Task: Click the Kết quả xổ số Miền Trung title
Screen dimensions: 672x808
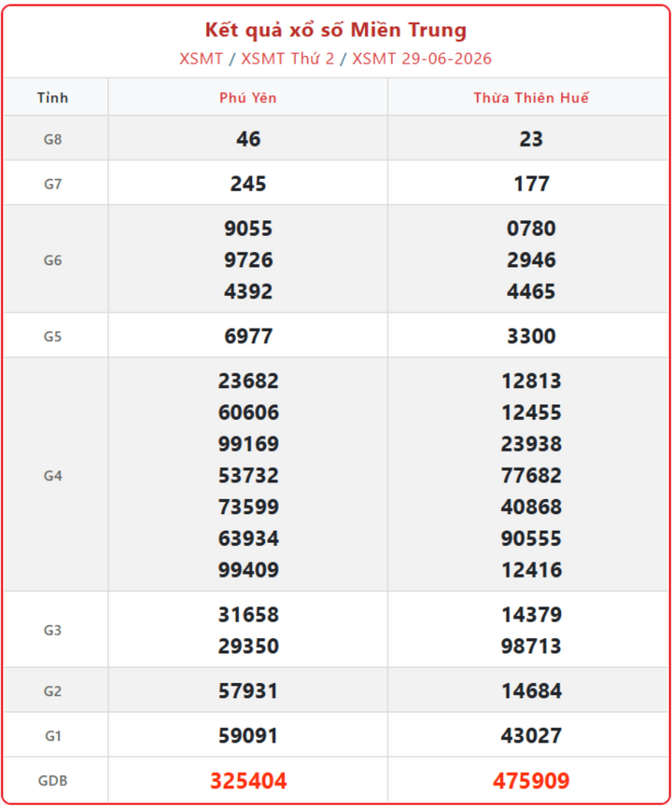Action: 336,31
